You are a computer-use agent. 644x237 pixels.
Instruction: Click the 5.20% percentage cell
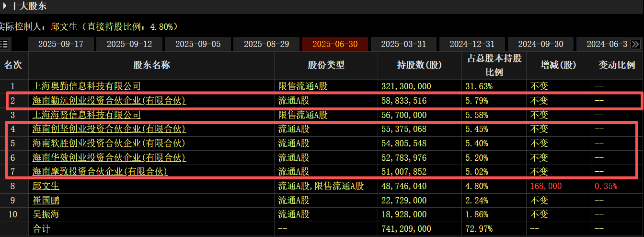[x=477, y=157]
